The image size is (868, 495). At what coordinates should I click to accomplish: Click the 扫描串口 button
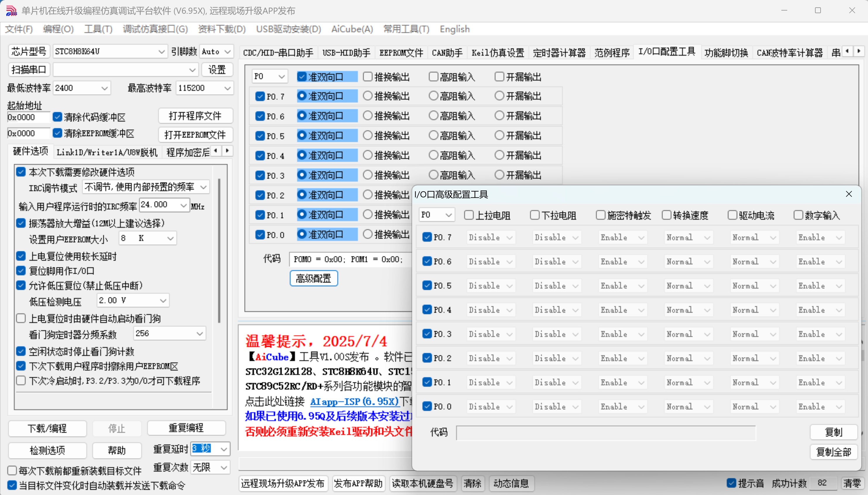[29, 70]
